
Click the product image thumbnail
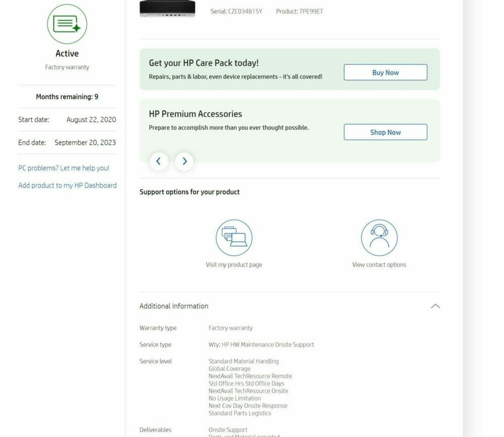tap(167, 9)
